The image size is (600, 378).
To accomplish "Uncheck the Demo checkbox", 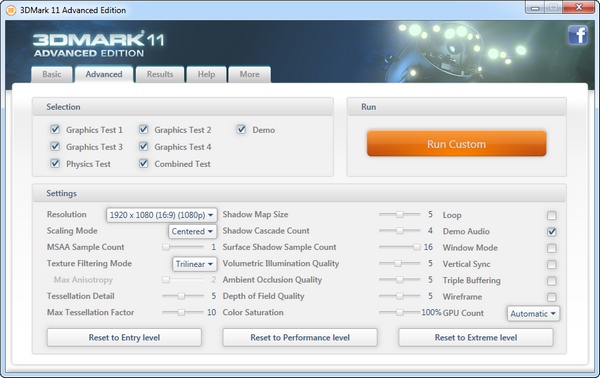I will [241, 129].
